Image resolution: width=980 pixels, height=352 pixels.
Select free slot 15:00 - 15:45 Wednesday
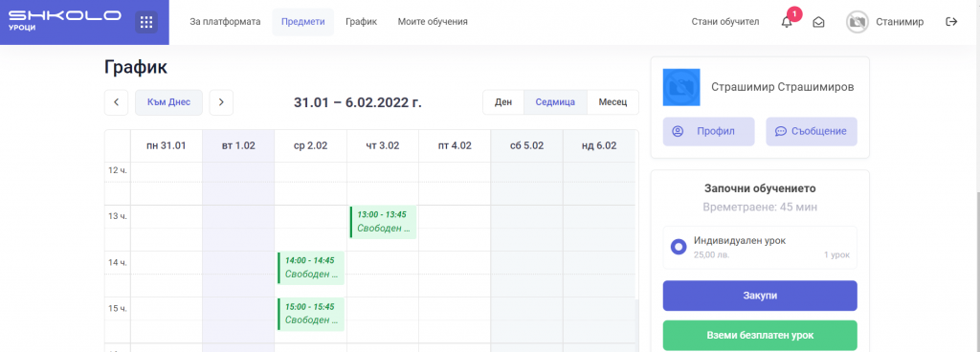tap(311, 314)
